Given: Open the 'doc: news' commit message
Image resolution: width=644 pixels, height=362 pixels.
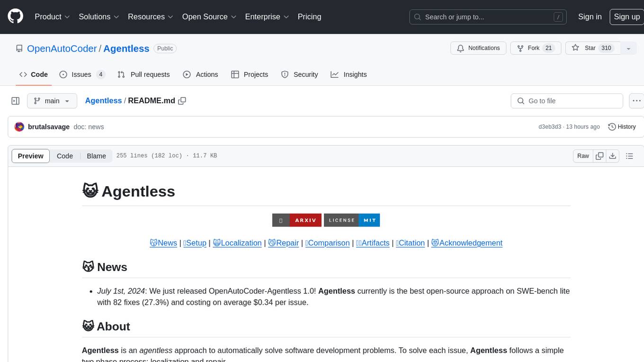Looking at the screenshot, I should pyautogui.click(x=89, y=127).
